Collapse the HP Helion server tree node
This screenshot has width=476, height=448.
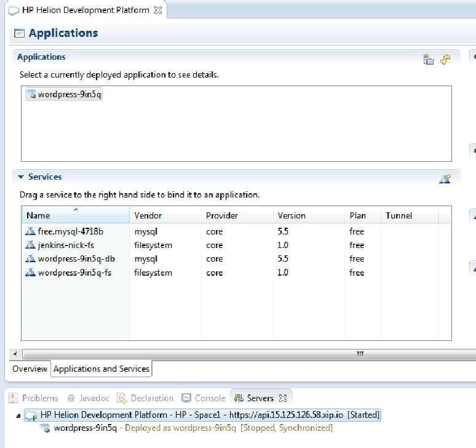pyautogui.click(x=18, y=415)
